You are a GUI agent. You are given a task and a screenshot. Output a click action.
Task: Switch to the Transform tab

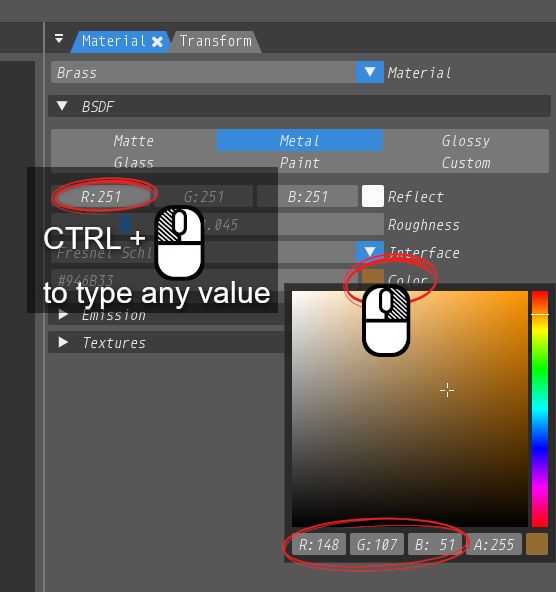(216, 41)
